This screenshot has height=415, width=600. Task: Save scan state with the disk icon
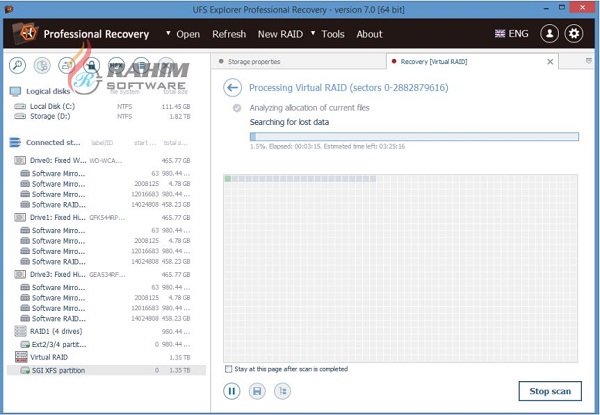tap(257, 391)
